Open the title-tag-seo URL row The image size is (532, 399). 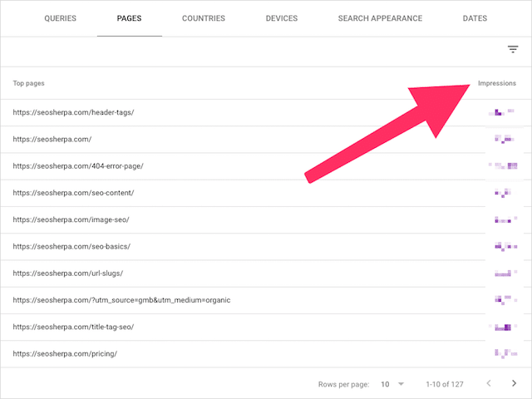(266, 327)
